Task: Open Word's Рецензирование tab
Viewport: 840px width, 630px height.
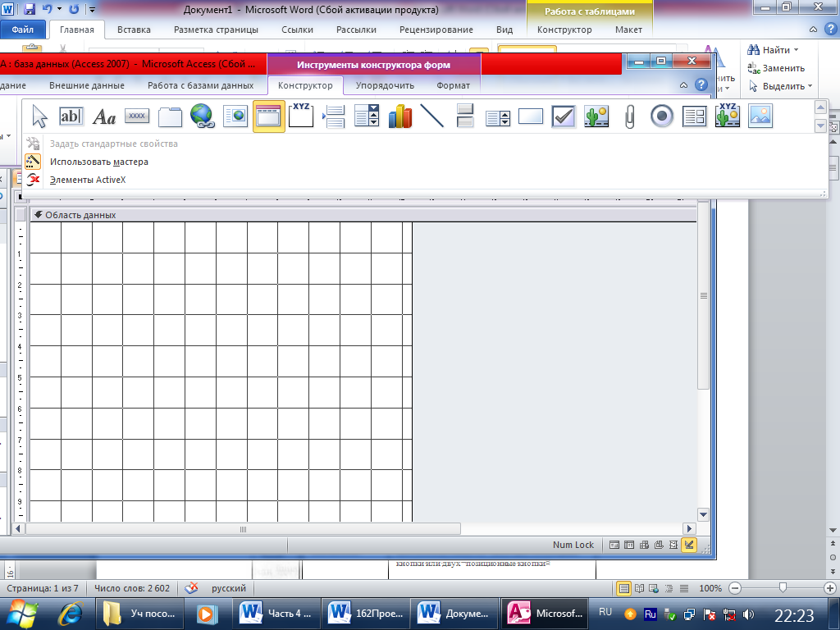Action: [x=436, y=30]
